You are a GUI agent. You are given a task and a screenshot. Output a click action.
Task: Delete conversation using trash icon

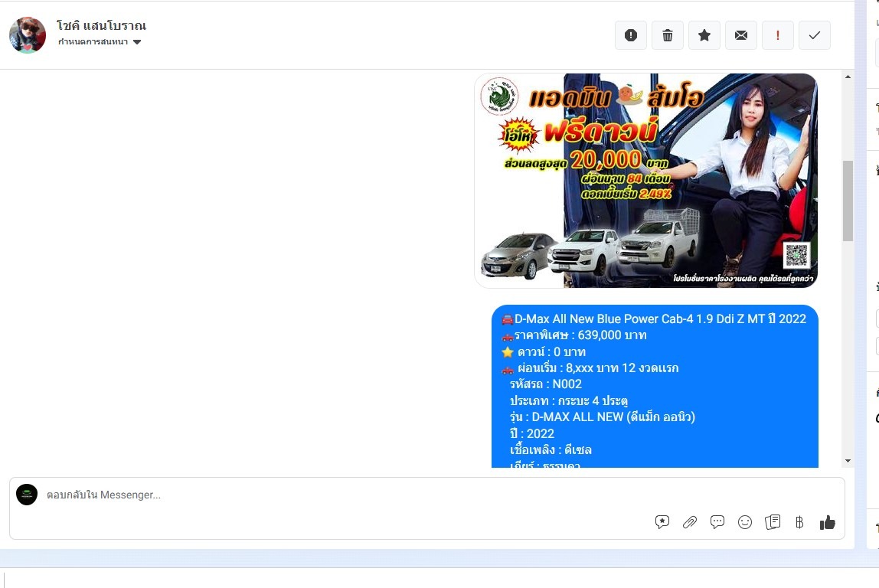(667, 35)
